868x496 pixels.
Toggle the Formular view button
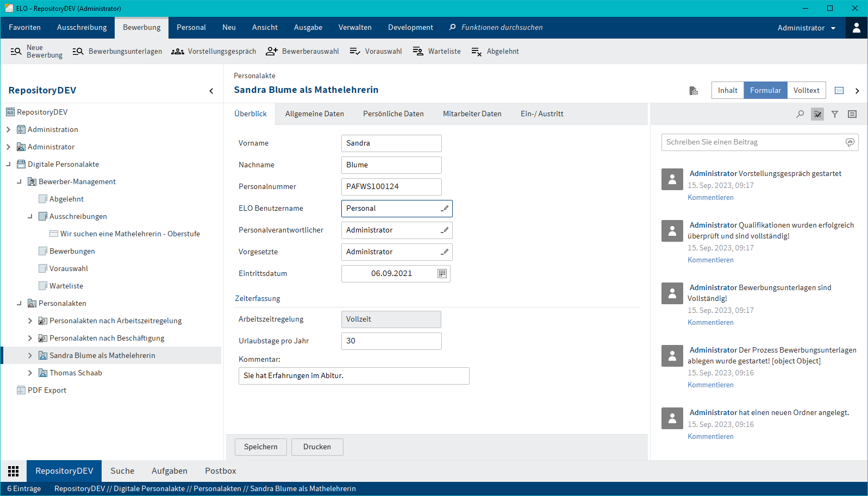(765, 90)
